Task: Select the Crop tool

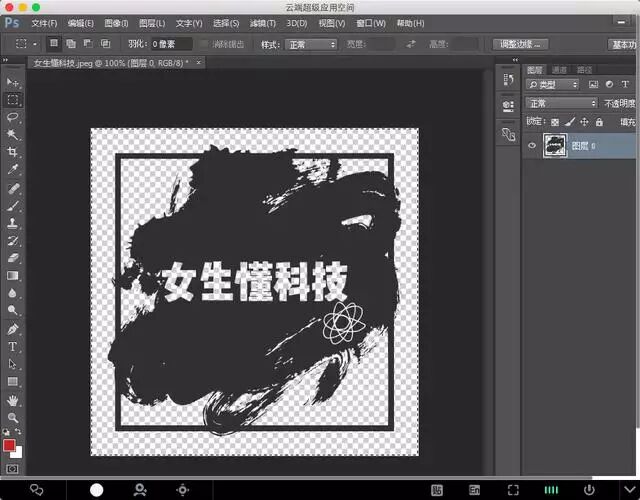Action: 12,152
